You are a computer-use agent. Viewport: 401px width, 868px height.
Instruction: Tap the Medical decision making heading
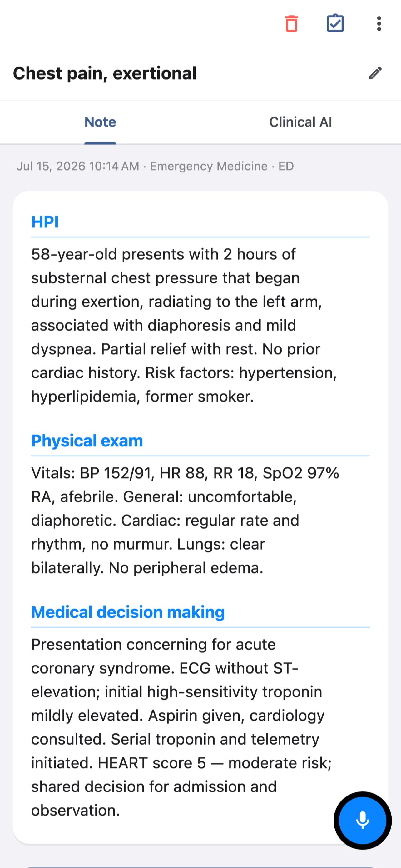coord(128,612)
